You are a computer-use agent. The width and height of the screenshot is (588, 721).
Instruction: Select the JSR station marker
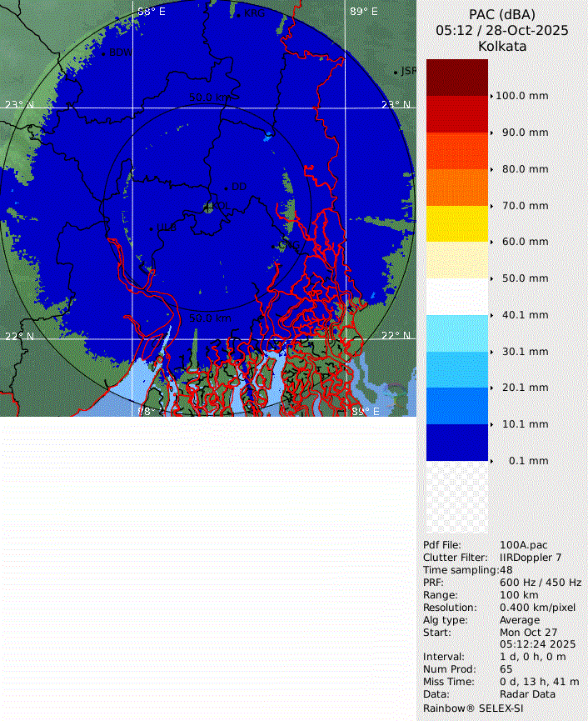point(396,73)
